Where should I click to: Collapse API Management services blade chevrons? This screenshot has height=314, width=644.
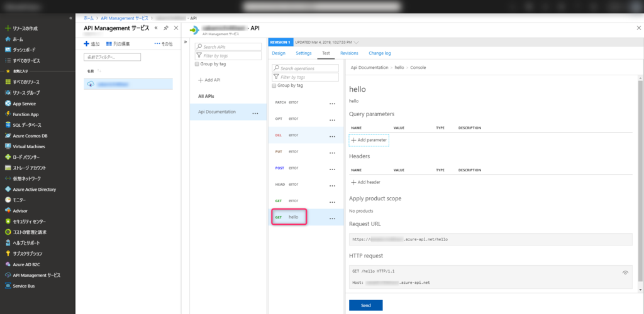[156, 28]
